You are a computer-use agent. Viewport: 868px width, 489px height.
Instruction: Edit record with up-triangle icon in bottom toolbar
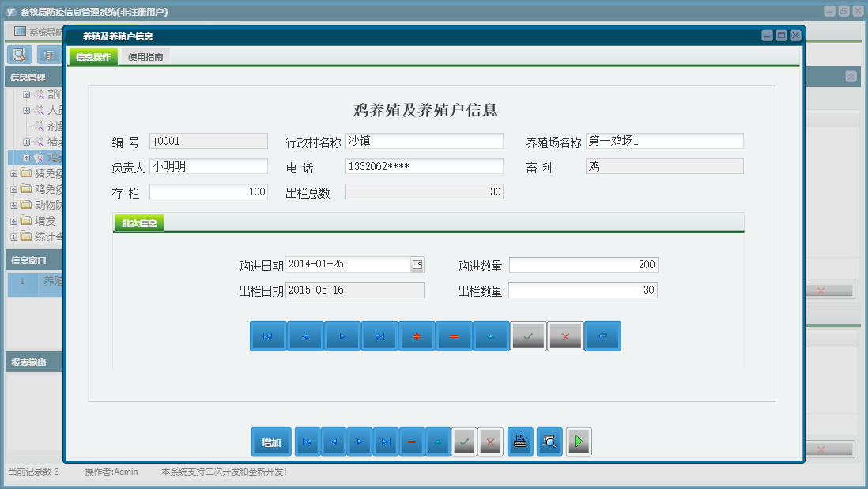(438, 442)
